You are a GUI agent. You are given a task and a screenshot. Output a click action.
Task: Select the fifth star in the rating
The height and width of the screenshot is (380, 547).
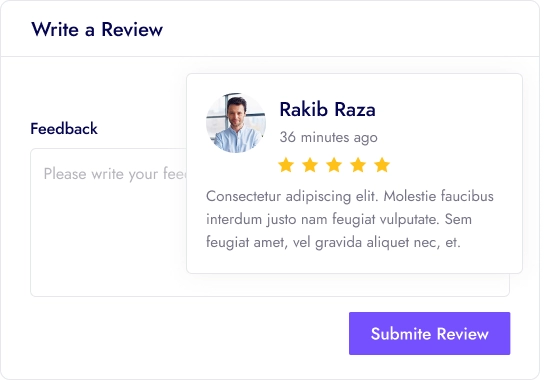click(382, 165)
